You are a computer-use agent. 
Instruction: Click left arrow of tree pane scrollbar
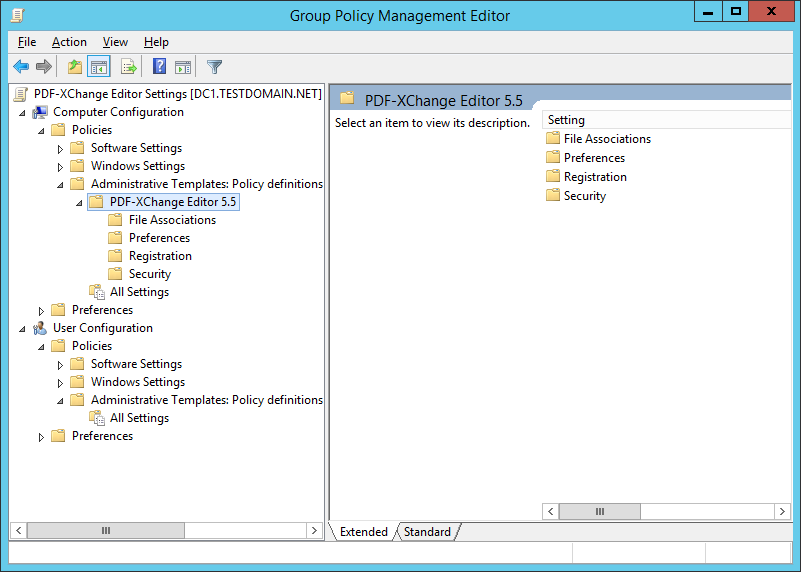point(18,531)
